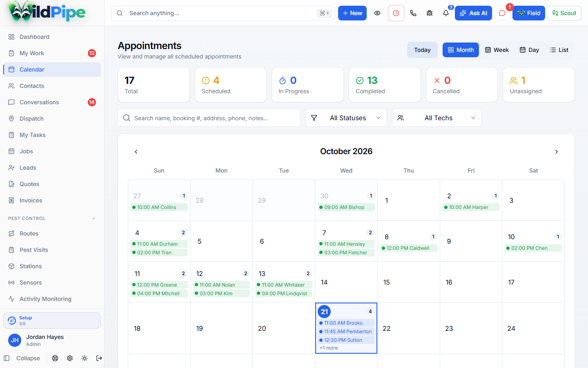588x368 pixels.
Task: Open the chat bubble icon with red badge
Action: tap(502, 13)
